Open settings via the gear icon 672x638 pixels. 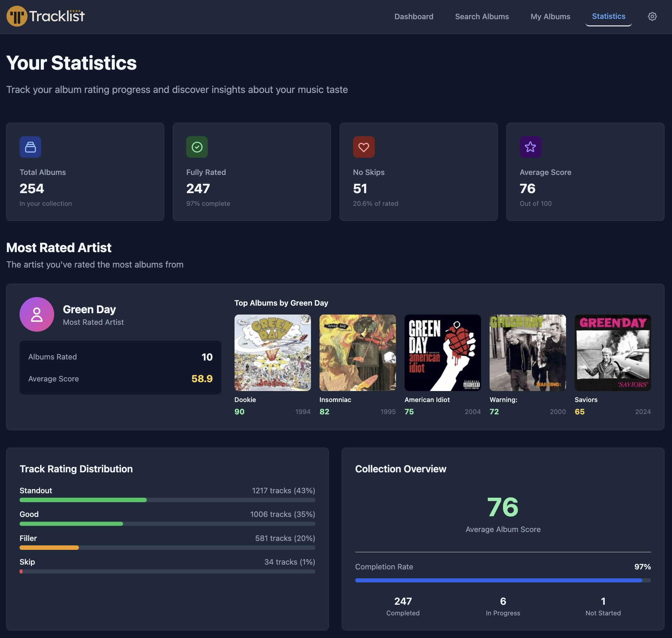[x=652, y=16]
